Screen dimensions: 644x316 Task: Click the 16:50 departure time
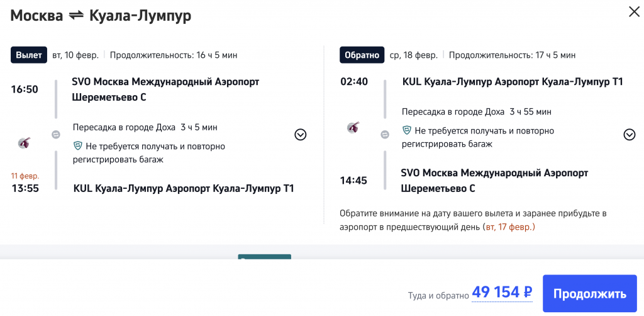[x=25, y=89]
